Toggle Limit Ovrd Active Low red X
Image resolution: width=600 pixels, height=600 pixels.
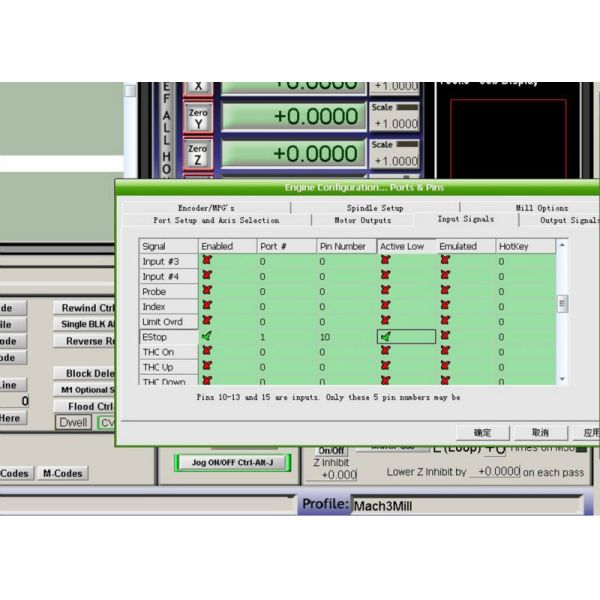coord(385,321)
